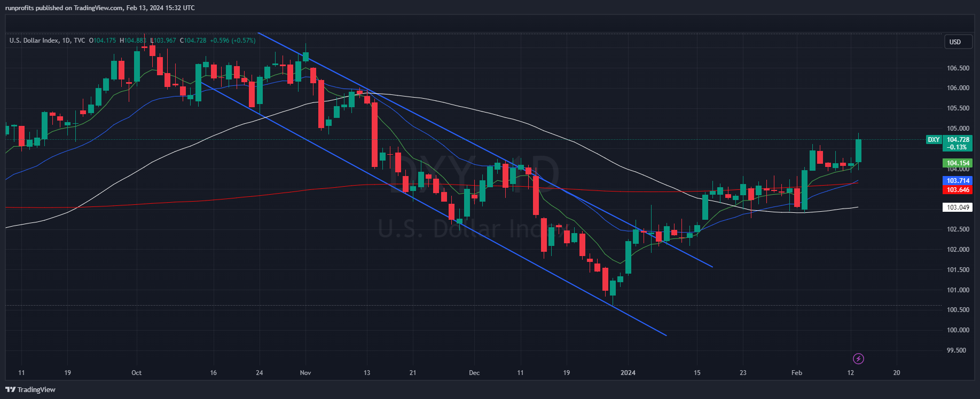The width and height of the screenshot is (980, 399).
Task: Click the purple lightning bolt event icon
Action: coord(858,358)
